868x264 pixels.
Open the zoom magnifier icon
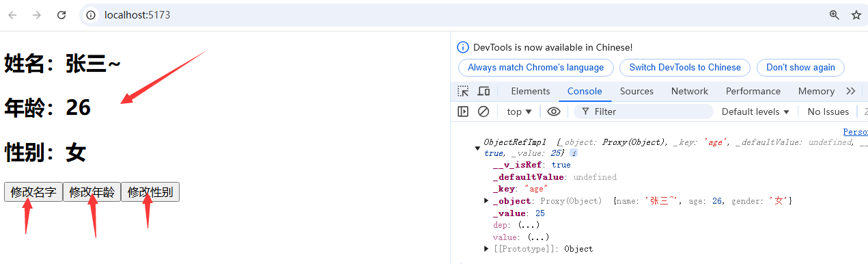coord(834,15)
